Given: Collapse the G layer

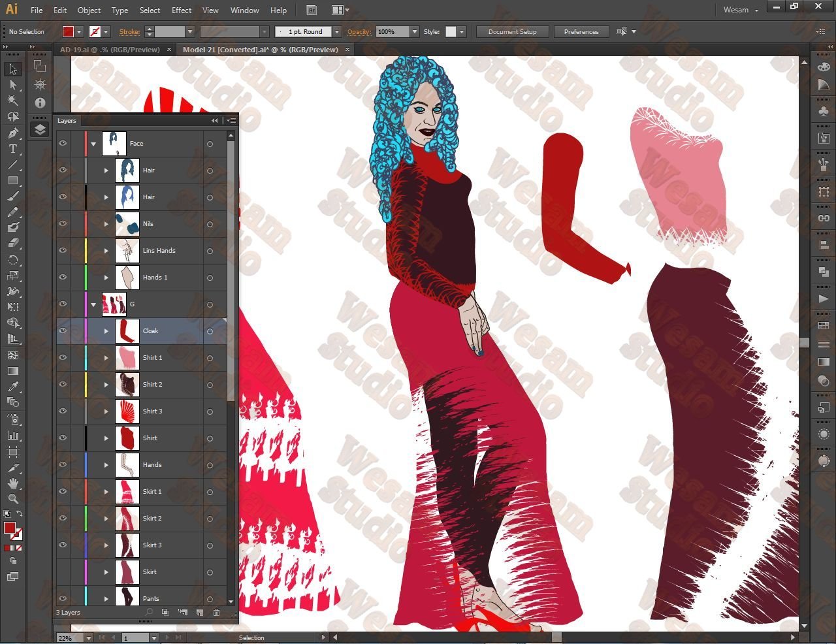Looking at the screenshot, I should 94,304.
